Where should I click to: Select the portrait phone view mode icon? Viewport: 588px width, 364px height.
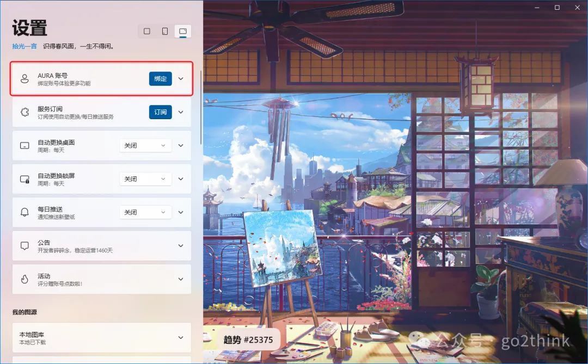165,31
